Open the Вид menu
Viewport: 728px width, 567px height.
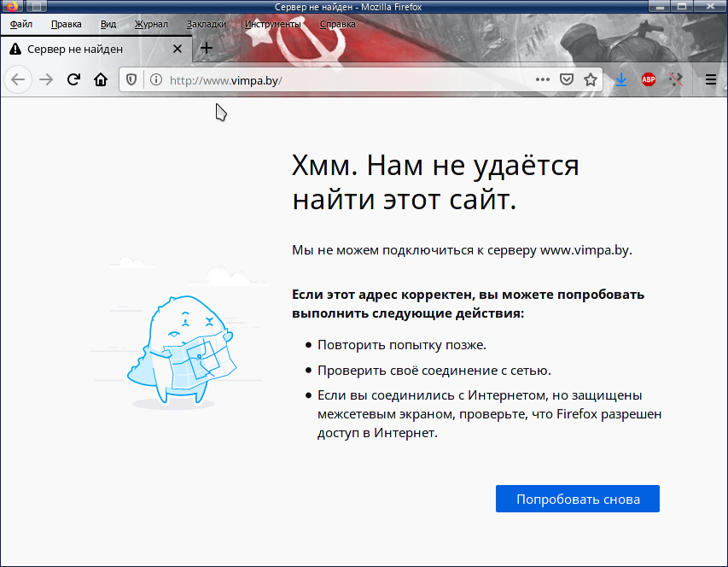108,24
